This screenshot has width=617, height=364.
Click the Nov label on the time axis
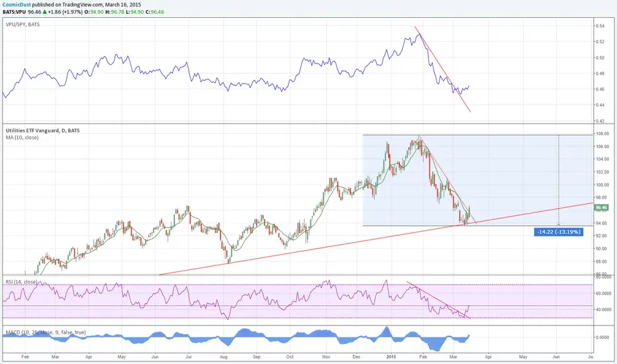[x=326, y=357]
